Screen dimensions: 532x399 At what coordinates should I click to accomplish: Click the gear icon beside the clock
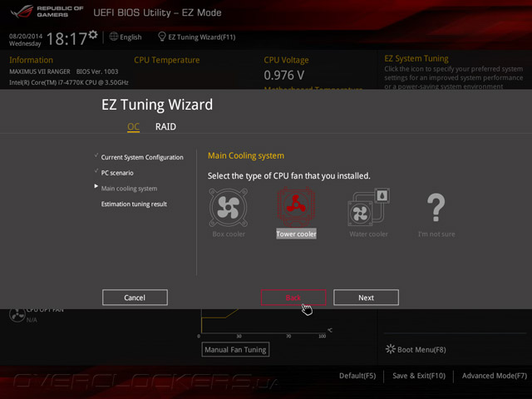tap(93, 35)
